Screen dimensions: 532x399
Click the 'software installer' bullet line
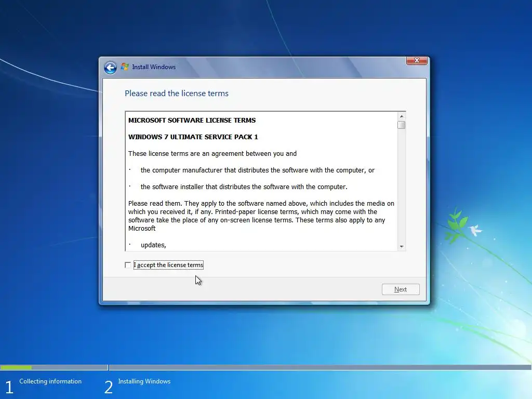tap(244, 187)
